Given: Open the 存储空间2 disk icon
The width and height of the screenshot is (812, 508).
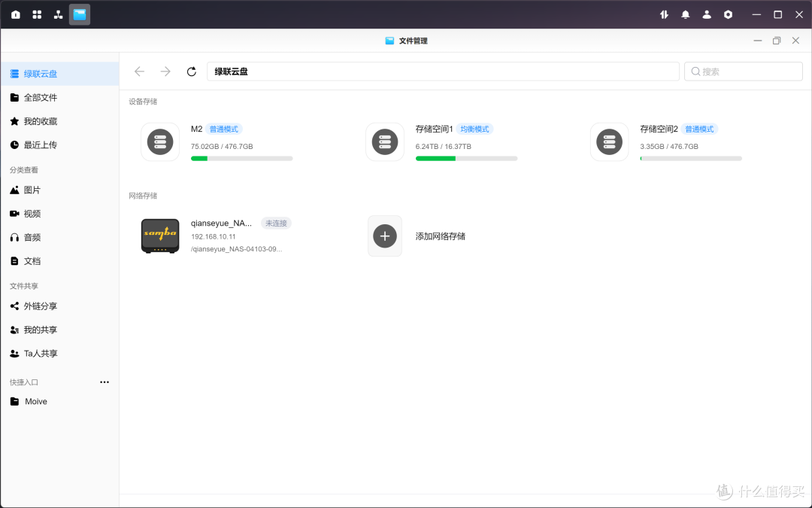Looking at the screenshot, I should click(610, 142).
